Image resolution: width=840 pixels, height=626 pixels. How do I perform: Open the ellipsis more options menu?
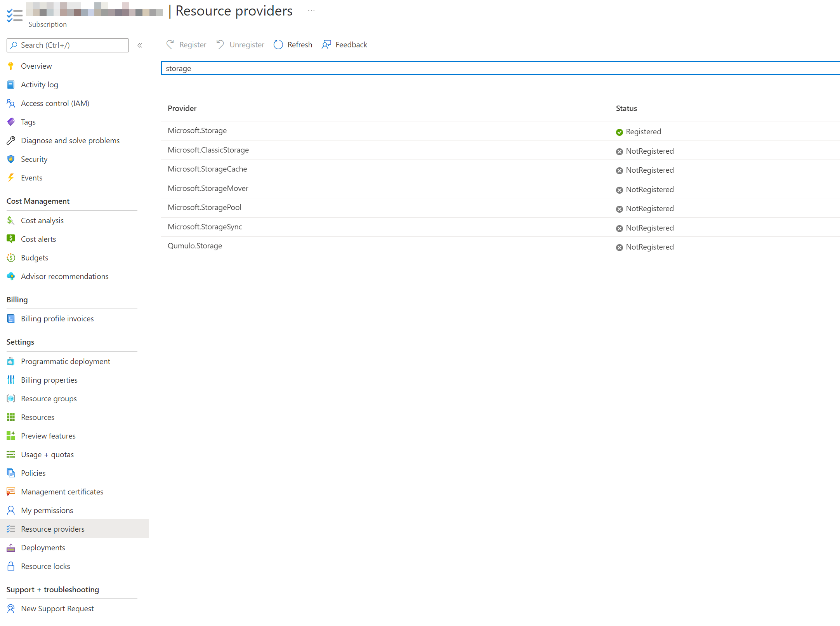(311, 11)
